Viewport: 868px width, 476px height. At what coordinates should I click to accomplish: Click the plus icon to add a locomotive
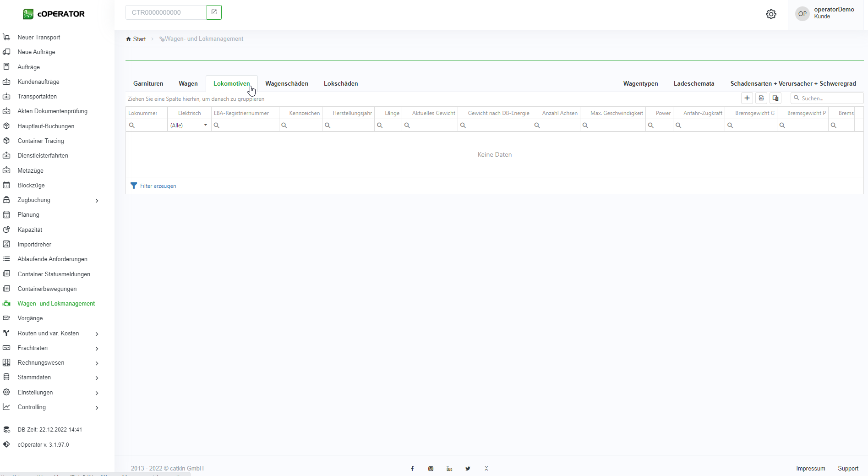click(747, 98)
